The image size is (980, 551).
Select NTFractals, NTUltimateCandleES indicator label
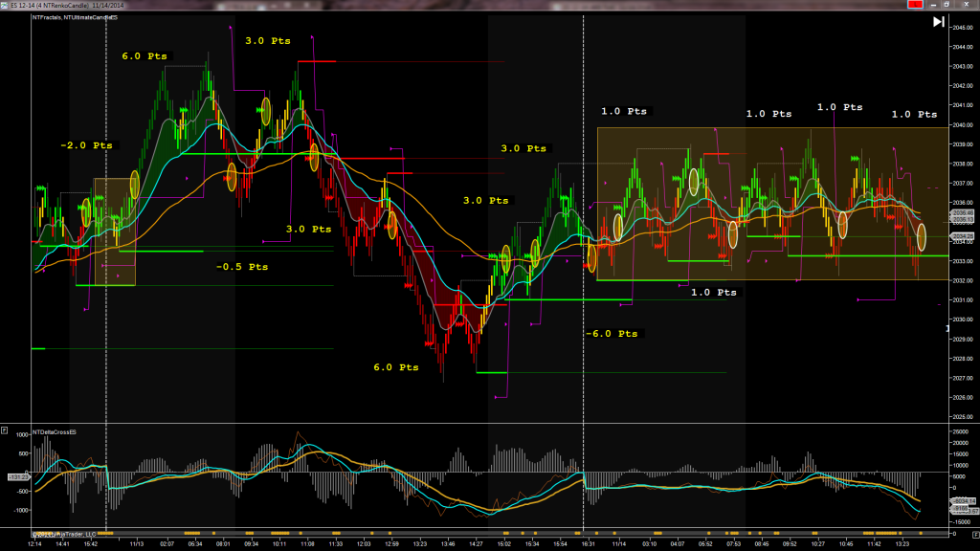pyautogui.click(x=75, y=17)
